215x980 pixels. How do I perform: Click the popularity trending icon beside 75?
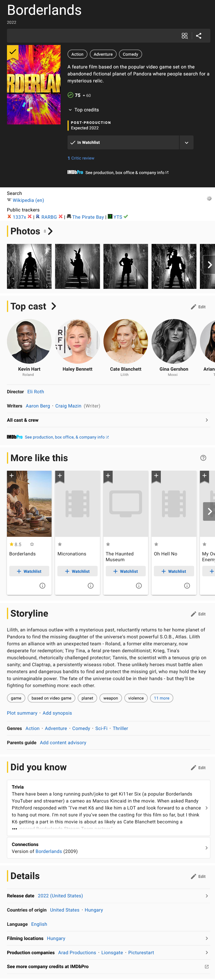70,95
